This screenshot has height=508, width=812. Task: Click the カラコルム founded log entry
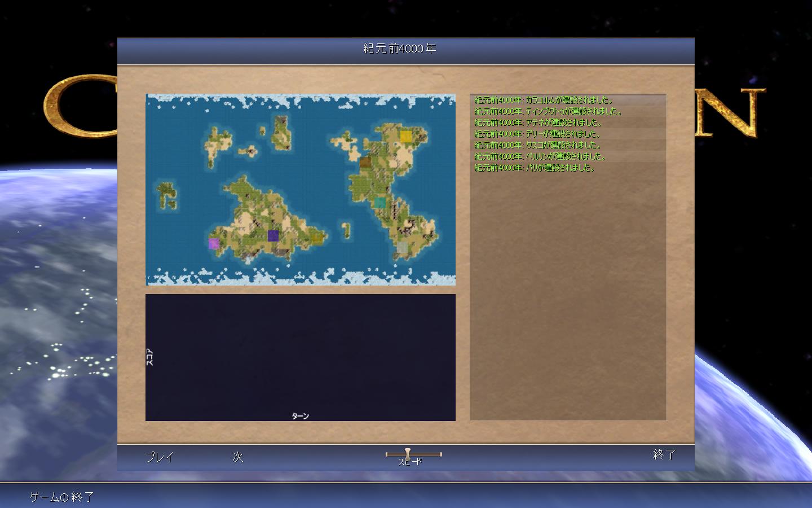tap(568, 100)
